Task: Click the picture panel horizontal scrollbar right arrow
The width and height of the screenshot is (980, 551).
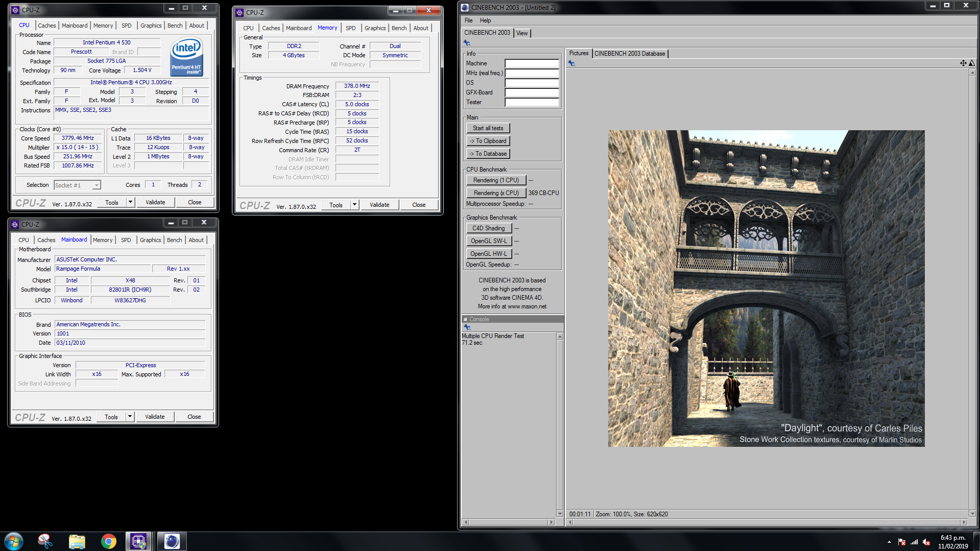Action: (x=964, y=522)
